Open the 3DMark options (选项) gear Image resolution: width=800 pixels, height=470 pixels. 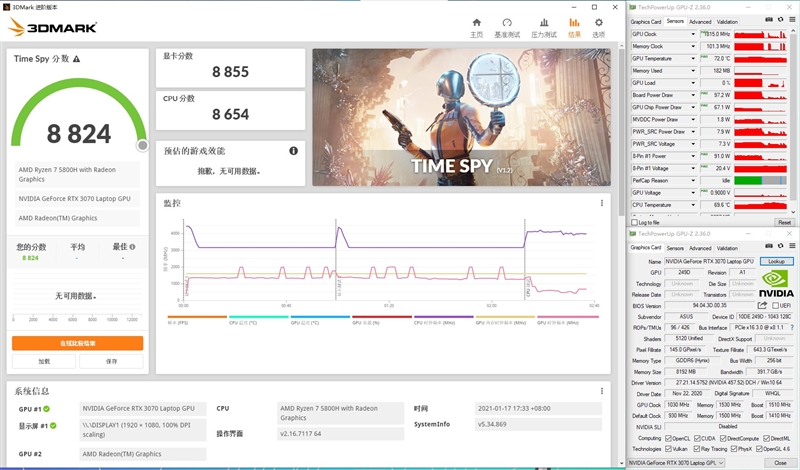pos(598,28)
